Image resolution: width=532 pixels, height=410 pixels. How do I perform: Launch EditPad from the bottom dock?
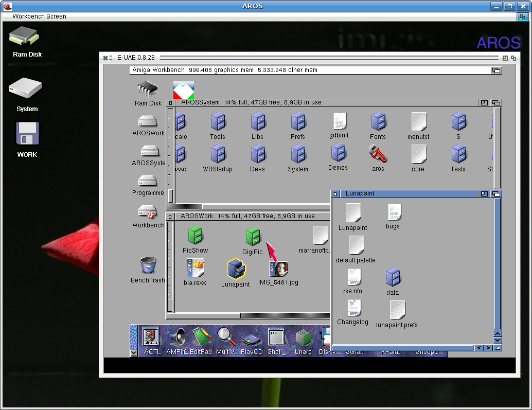201,337
